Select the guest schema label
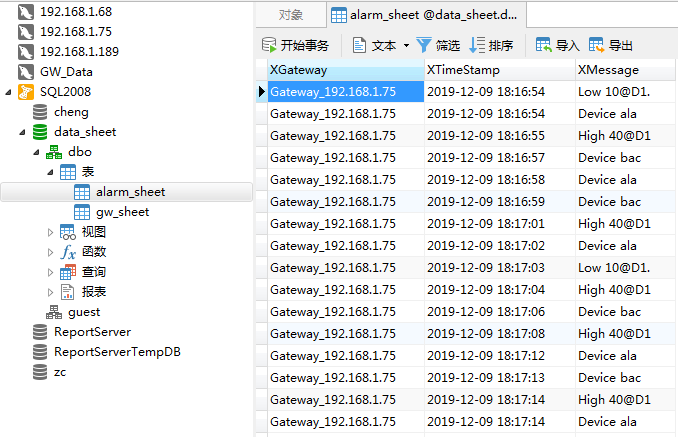 pyautogui.click(x=84, y=312)
